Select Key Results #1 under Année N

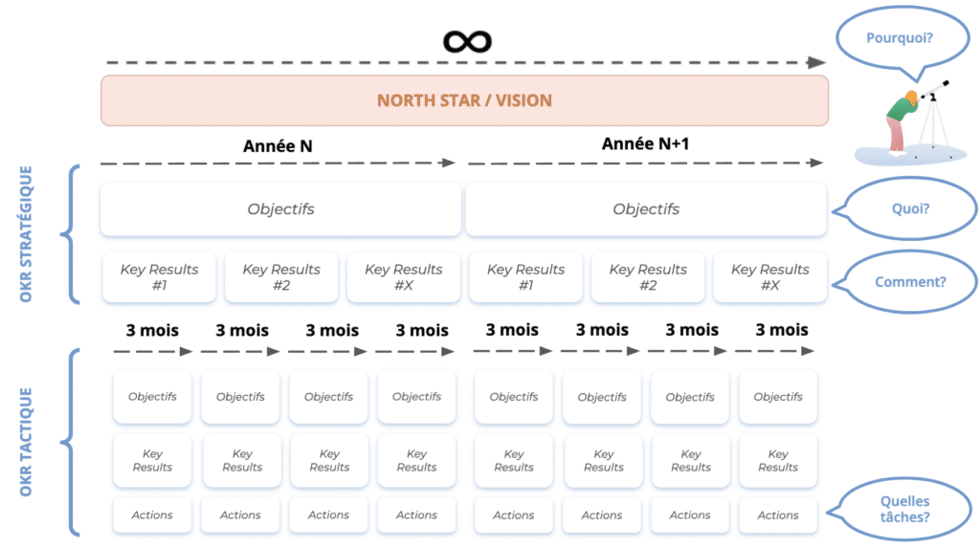tap(160, 277)
